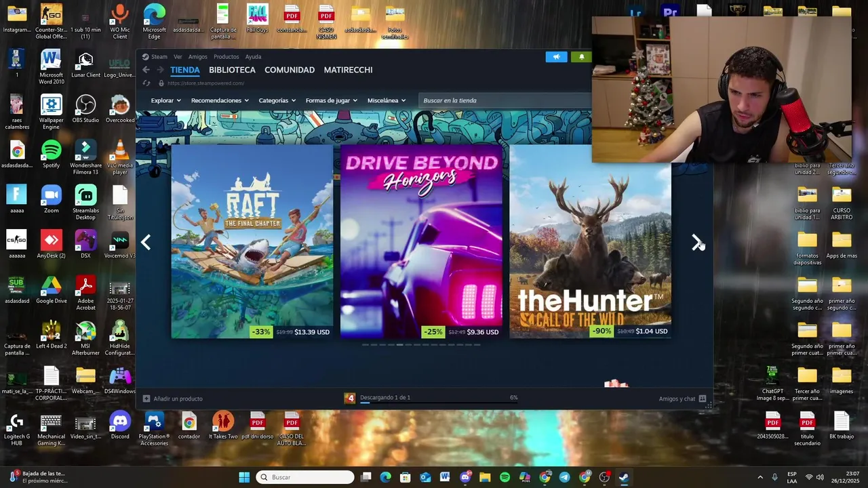The image size is (868, 488).
Task: Expand the Recomendaciones dropdown
Action: point(220,100)
